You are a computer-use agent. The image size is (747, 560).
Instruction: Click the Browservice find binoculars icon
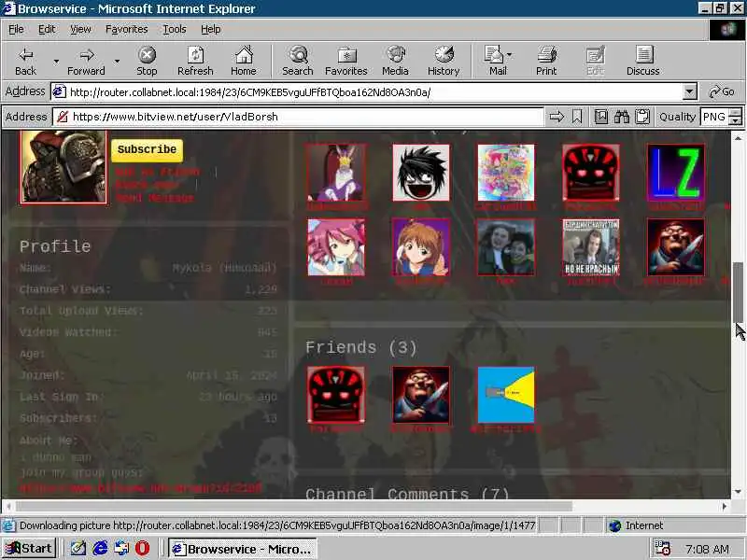click(x=622, y=117)
